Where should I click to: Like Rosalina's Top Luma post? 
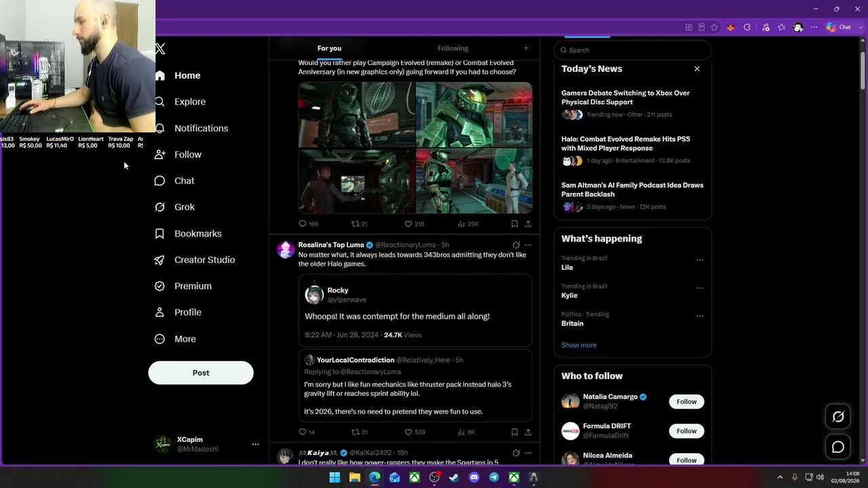414,432
